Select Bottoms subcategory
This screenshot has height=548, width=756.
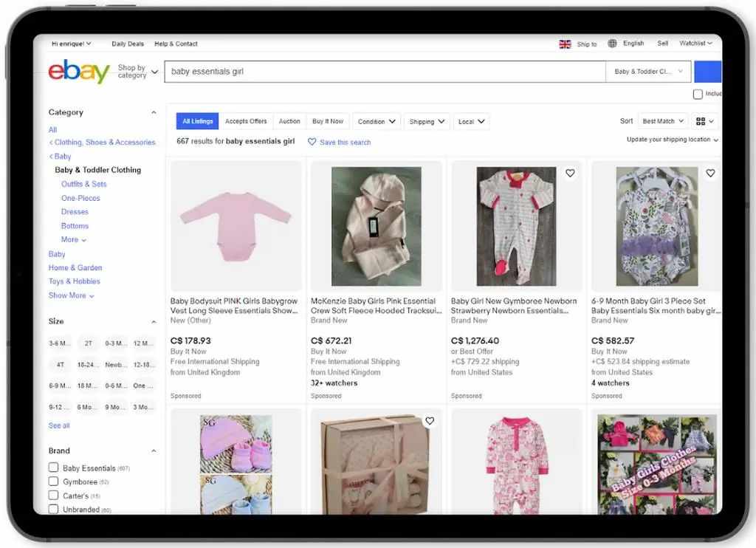(75, 226)
